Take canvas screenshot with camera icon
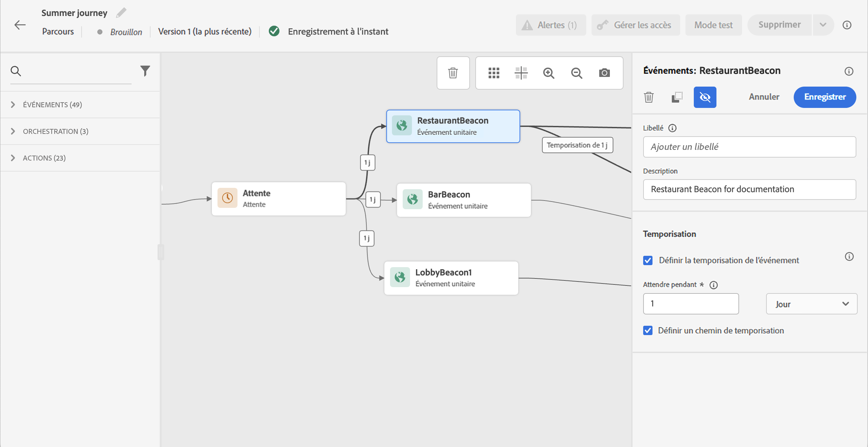 (604, 73)
